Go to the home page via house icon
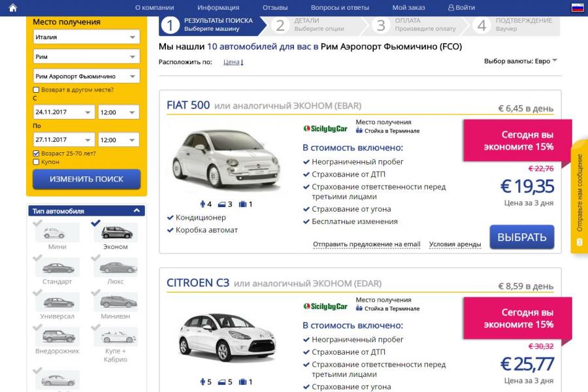The width and height of the screenshot is (588, 392). tap(13, 7)
